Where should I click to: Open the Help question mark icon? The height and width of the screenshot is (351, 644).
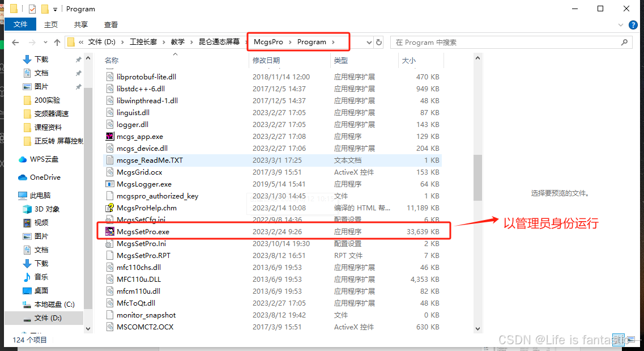633,25
